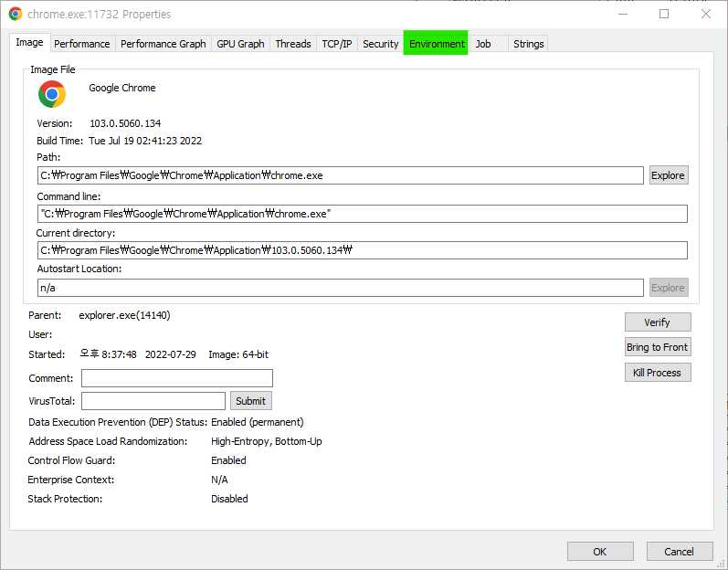Switch to the Image tab
Viewport: 728px width, 570px height.
click(x=30, y=42)
